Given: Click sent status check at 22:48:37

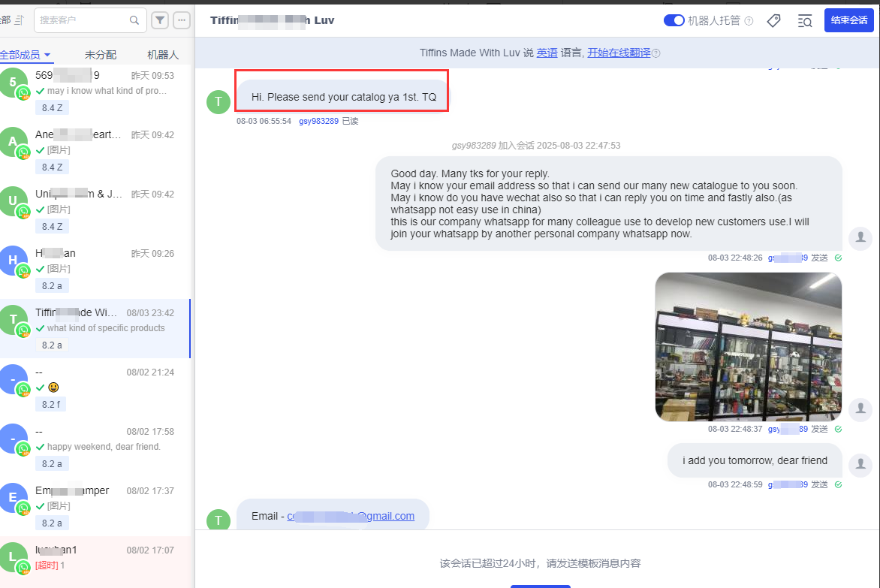Looking at the screenshot, I should pyautogui.click(x=838, y=430).
